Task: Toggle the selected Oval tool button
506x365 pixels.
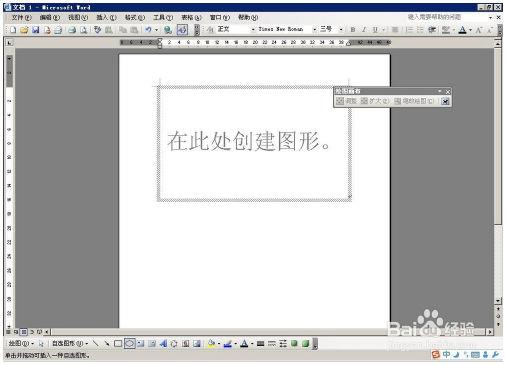Action: pyautogui.click(x=129, y=343)
